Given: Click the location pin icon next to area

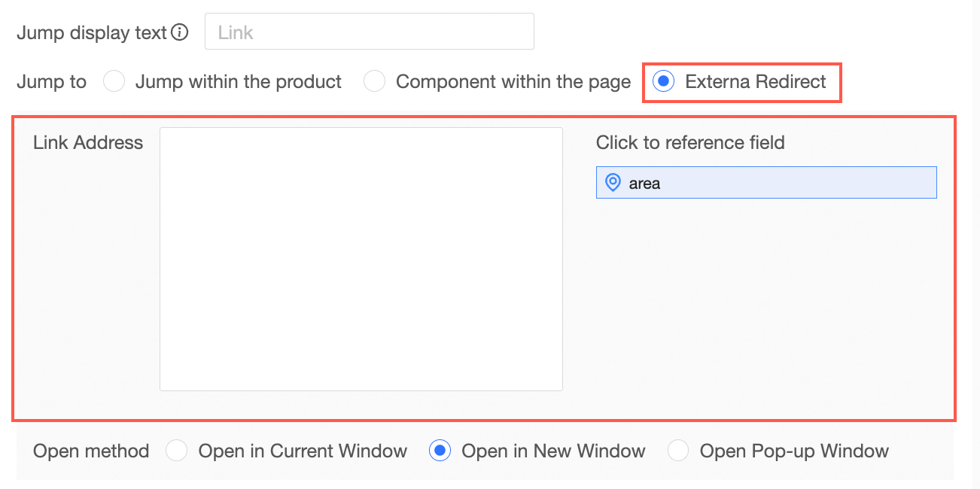Looking at the screenshot, I should click(613, 182).
